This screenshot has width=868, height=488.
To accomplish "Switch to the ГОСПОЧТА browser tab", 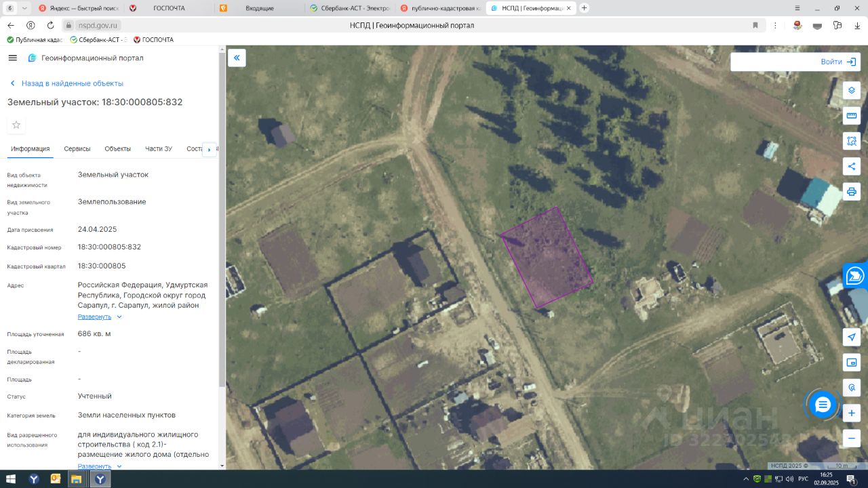I will click(168, 8).
